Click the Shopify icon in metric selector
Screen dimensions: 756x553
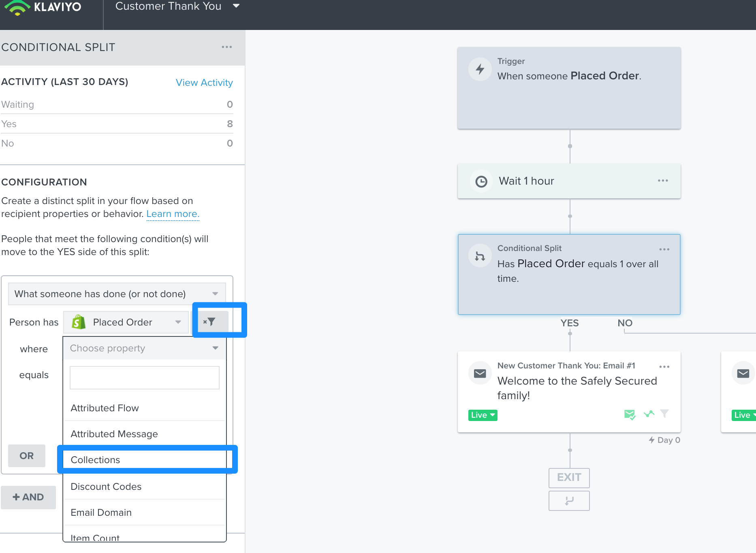point(79,322)
